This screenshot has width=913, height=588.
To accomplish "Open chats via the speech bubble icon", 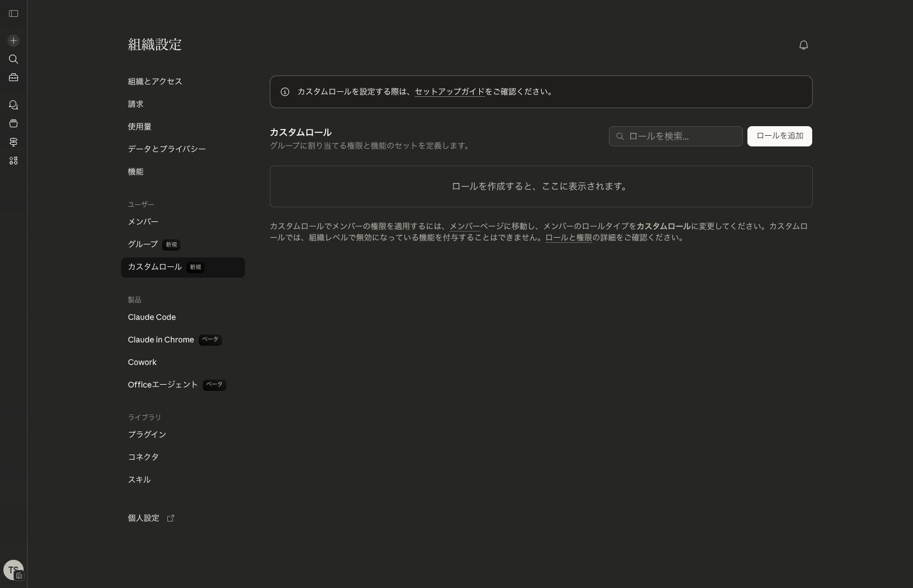I will point(14,105).
